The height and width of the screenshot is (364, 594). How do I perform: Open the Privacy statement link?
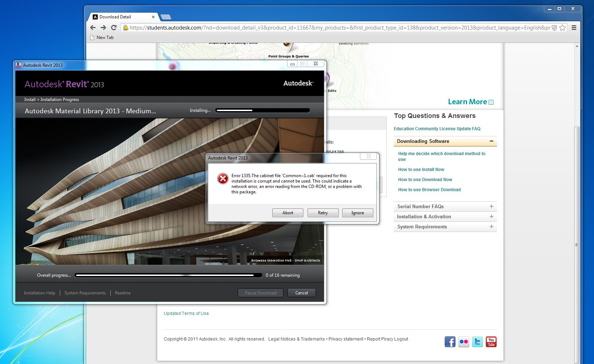pyautogui.click(x=346, y=339)
